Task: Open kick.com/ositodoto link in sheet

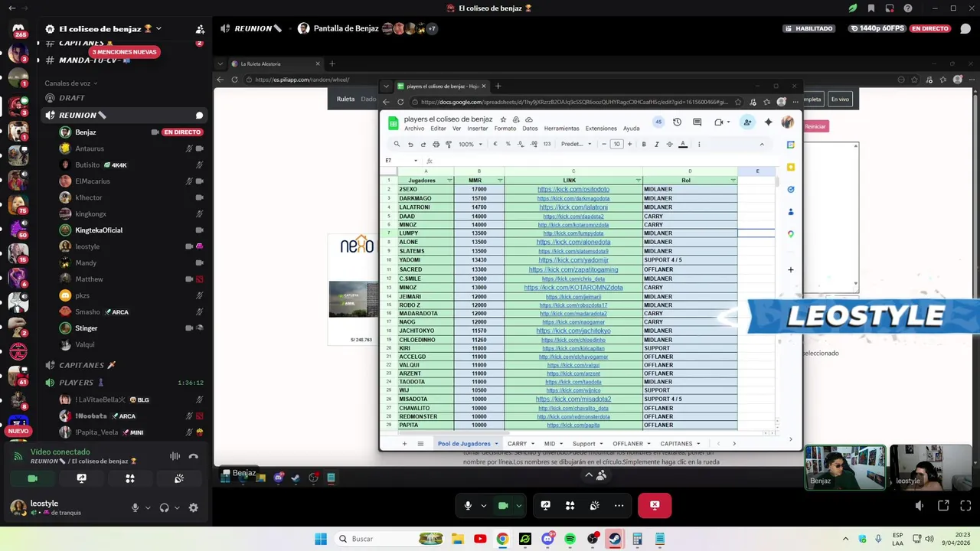Action: [573, 190]
